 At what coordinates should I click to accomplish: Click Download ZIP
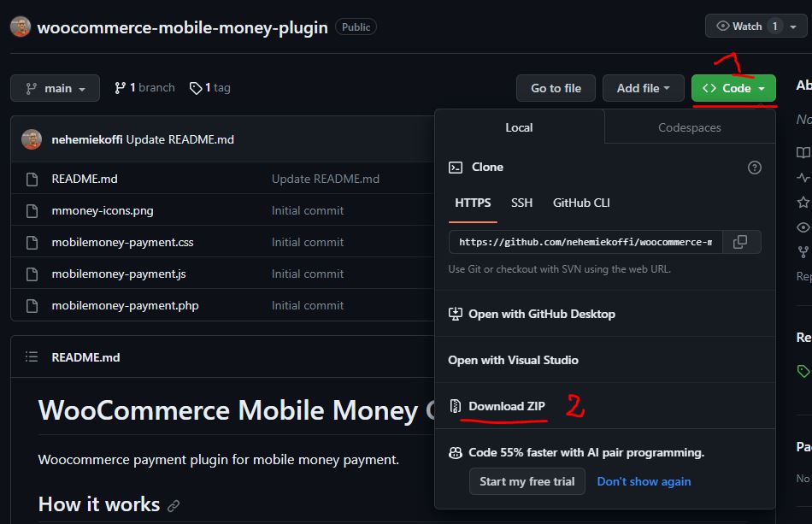click(x=507, y=406)
